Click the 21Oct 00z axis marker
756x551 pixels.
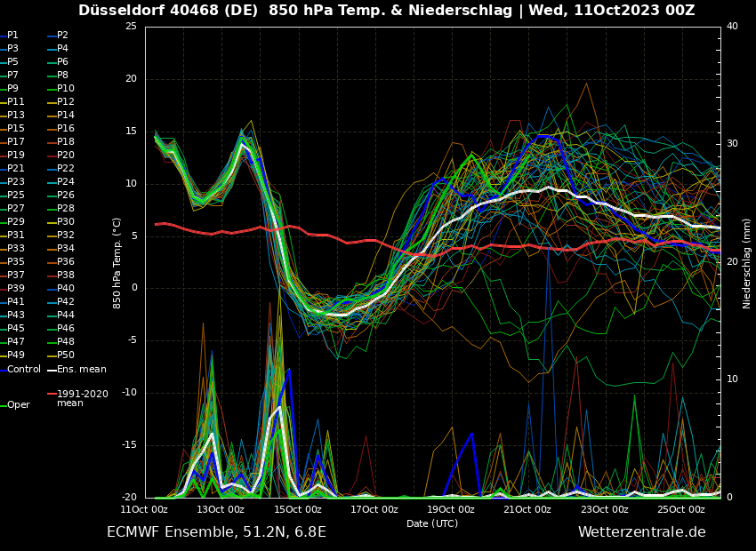527,509
